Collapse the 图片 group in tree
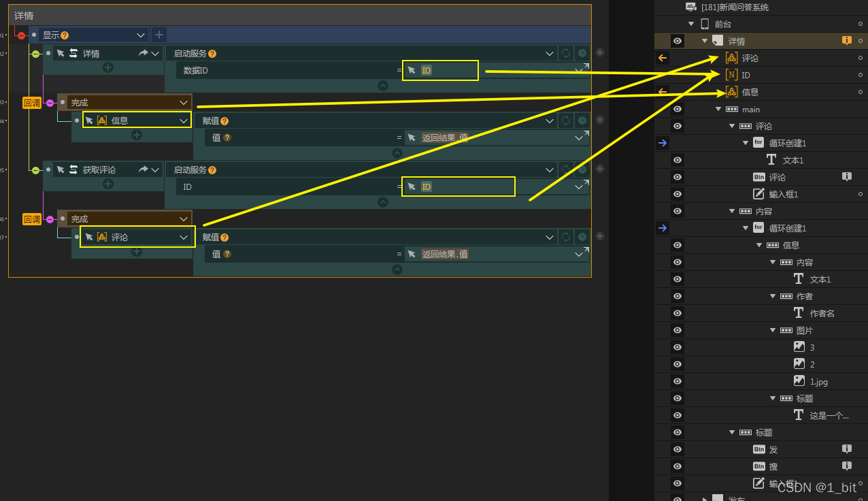 773,330
